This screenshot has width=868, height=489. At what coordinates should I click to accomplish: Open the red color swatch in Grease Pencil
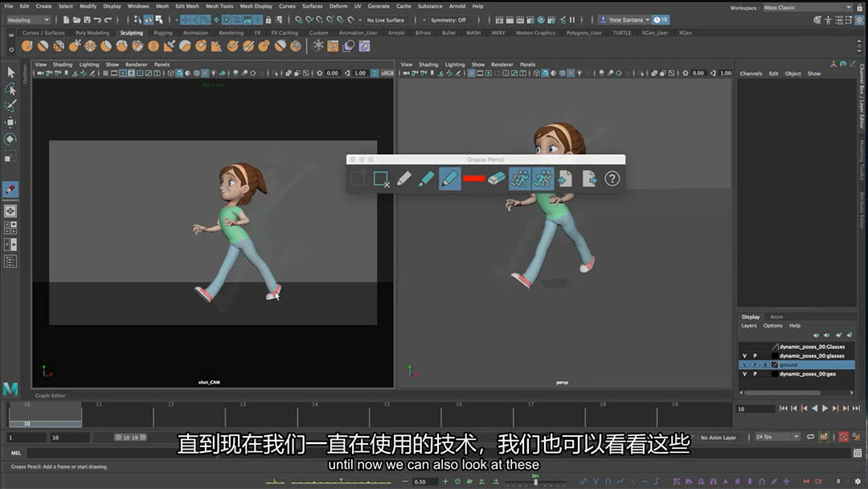(x=474, y=179)
